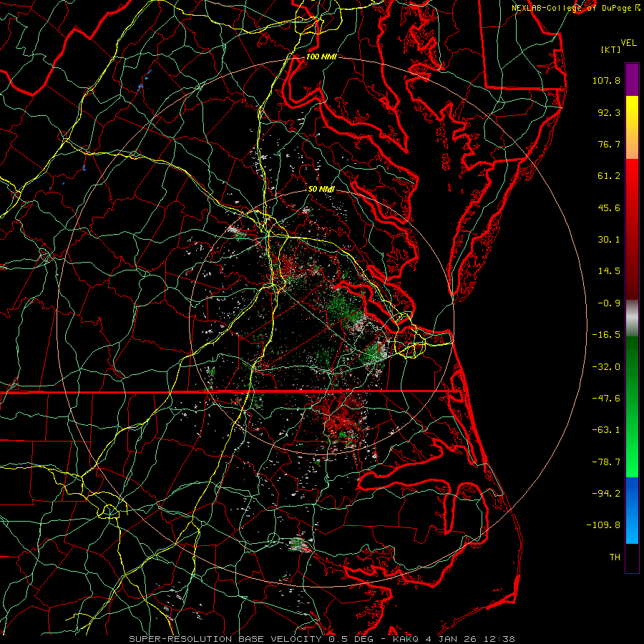Screen dimensions: 644x644
Task: Click the -16.5 legend value
Action: click(x=606, y=335)
